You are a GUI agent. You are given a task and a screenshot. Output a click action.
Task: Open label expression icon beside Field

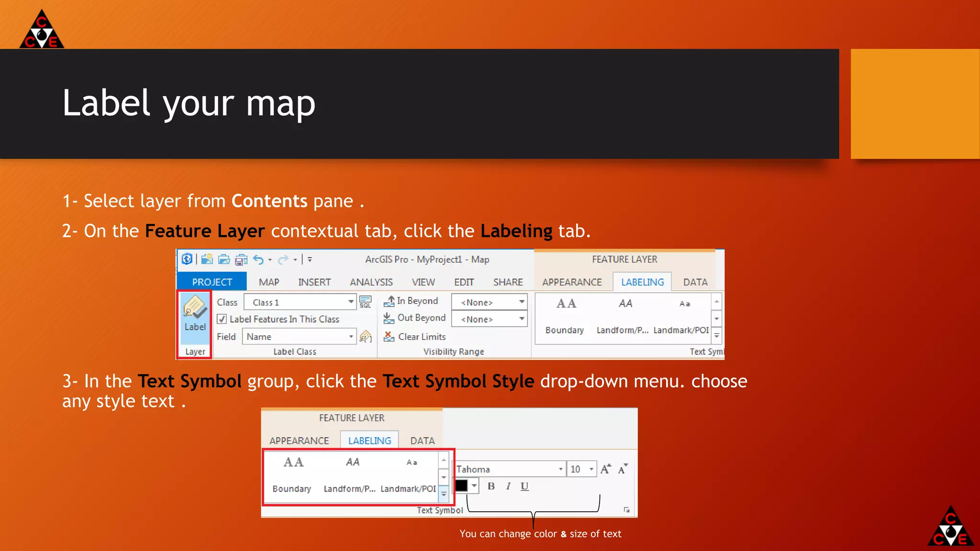tap(366, 336)
